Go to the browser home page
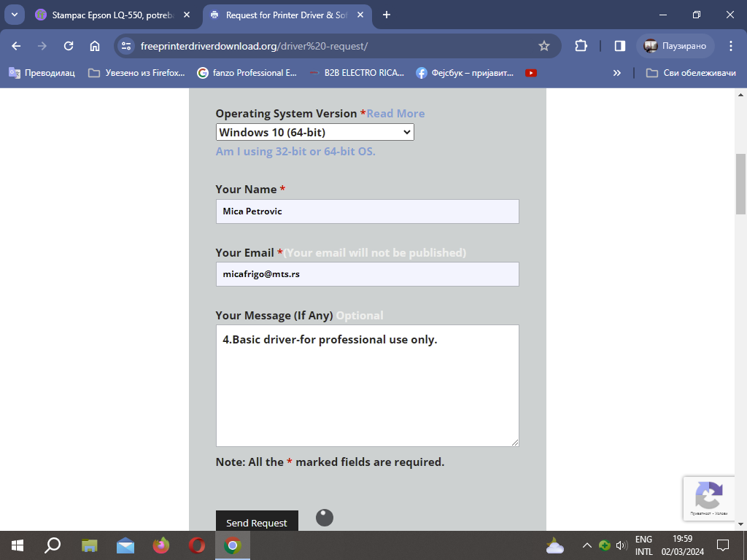Screen dimensions: 747x560 (x=95, y=46)
